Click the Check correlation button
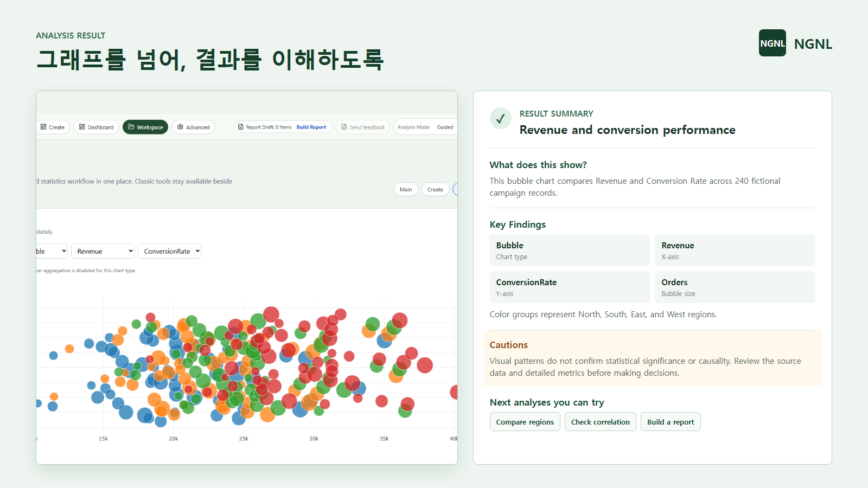Viewport: 868px width, 488px height. 601,422
